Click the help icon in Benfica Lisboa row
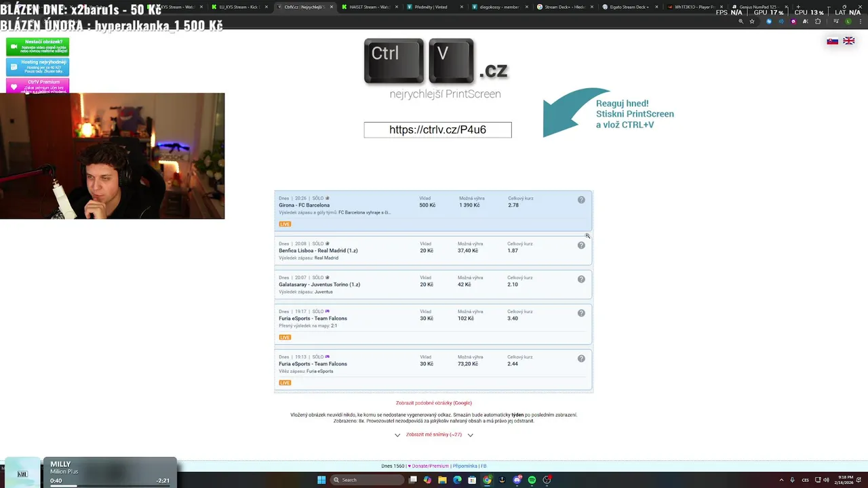 [x=581, y=245]
